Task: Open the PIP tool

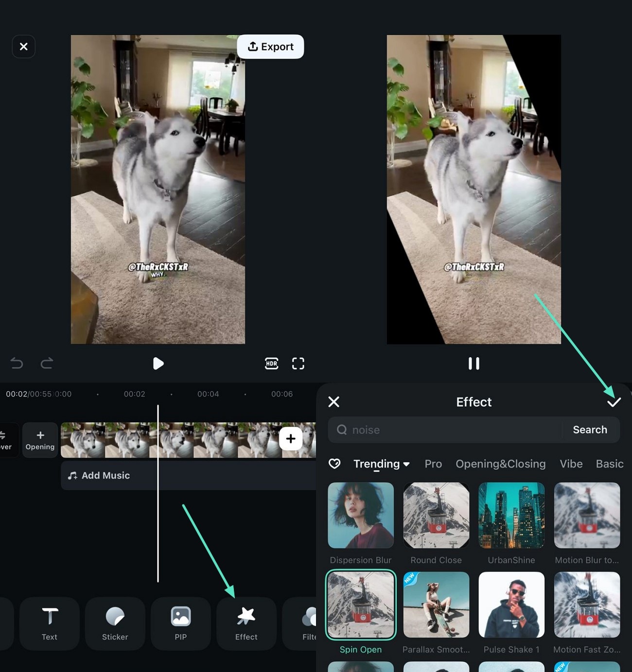Action: point(180,623)
